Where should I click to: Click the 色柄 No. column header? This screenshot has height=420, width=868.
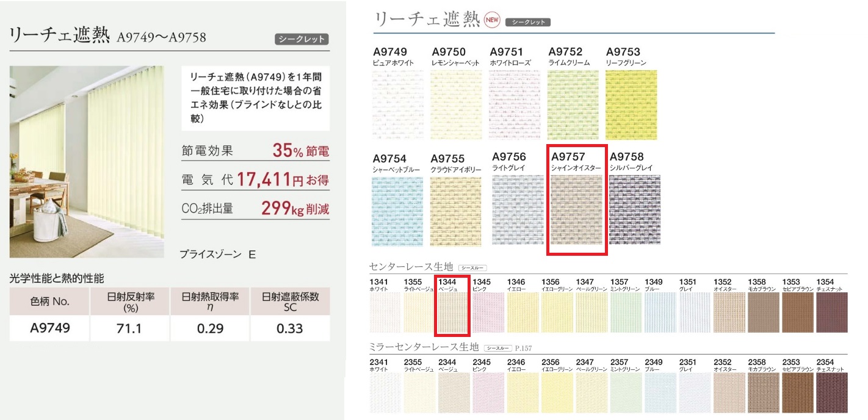[x=49, y=302]
